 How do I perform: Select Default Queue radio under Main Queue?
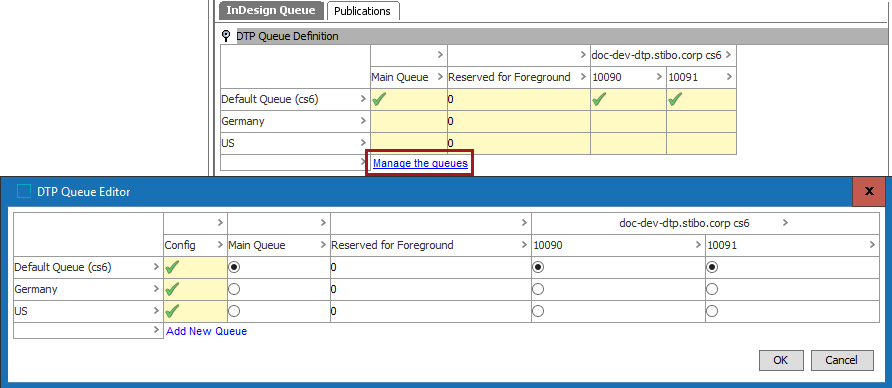click(x=234, y=267)
